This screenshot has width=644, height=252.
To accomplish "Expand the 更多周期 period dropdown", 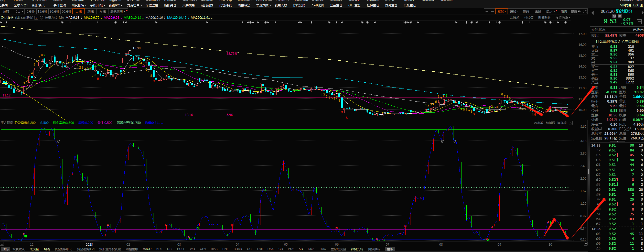I will pos(118,12).
